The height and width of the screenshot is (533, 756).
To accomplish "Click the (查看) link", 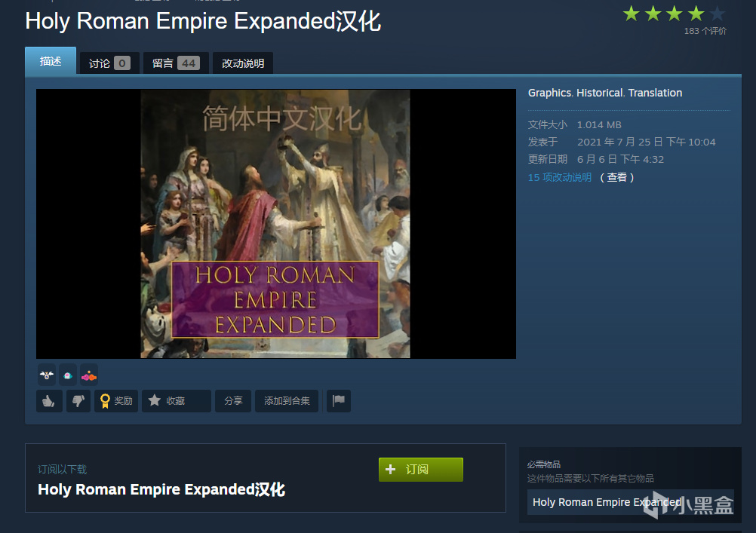I will [617, 177].
